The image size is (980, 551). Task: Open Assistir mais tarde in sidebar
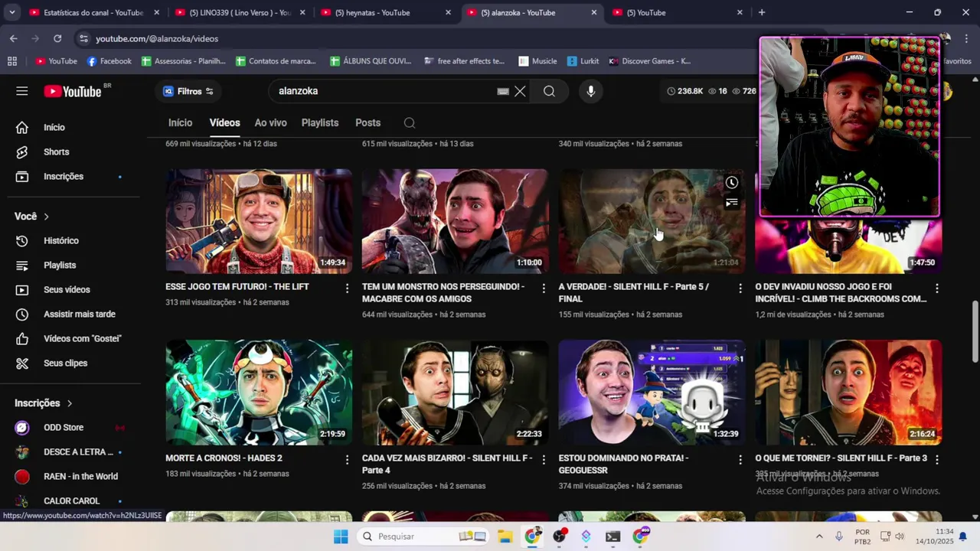[x=79, y=315]
